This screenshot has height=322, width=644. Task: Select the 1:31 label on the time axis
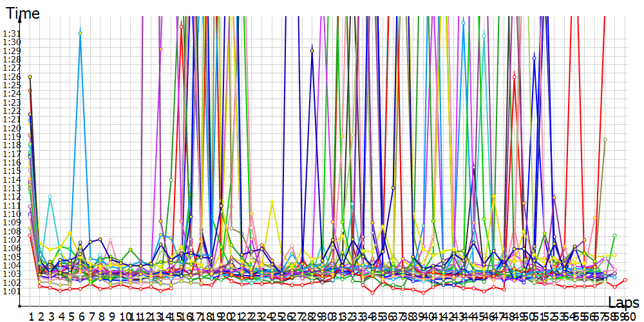pyautogui.click(x=12, y=33)
